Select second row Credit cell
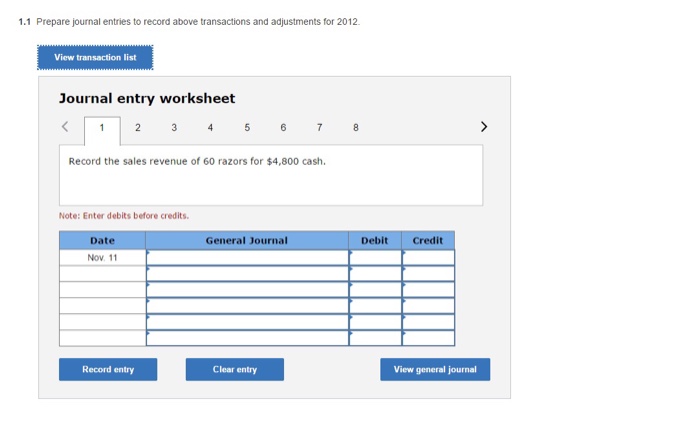 click(x=429, y=274)
